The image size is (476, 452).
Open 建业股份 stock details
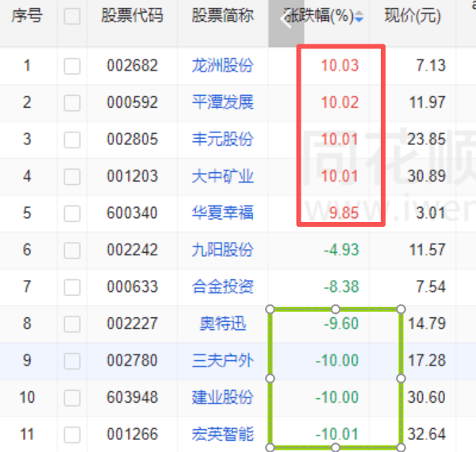222,397
